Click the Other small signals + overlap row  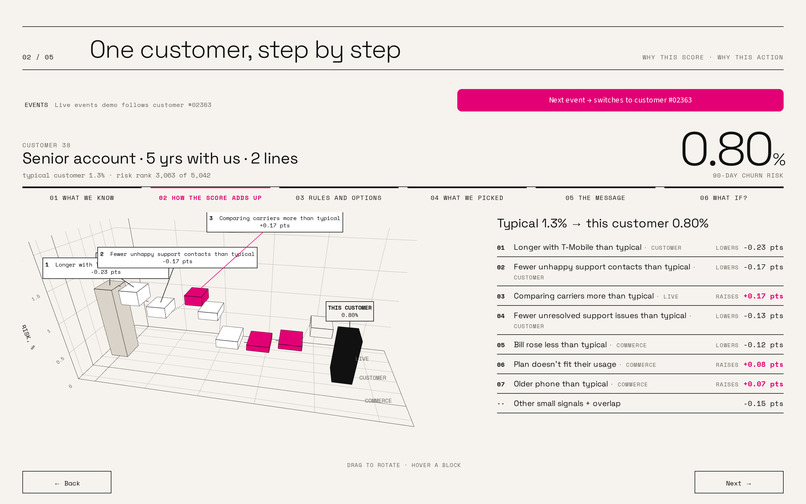click(640, 404)
